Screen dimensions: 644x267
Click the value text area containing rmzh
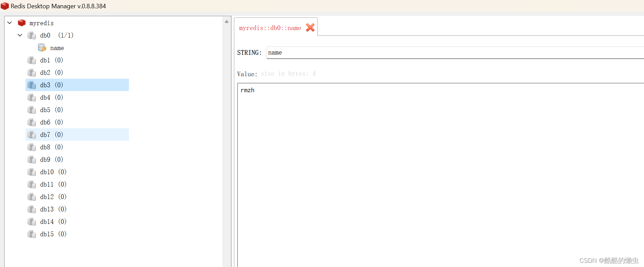coord(441,175)
